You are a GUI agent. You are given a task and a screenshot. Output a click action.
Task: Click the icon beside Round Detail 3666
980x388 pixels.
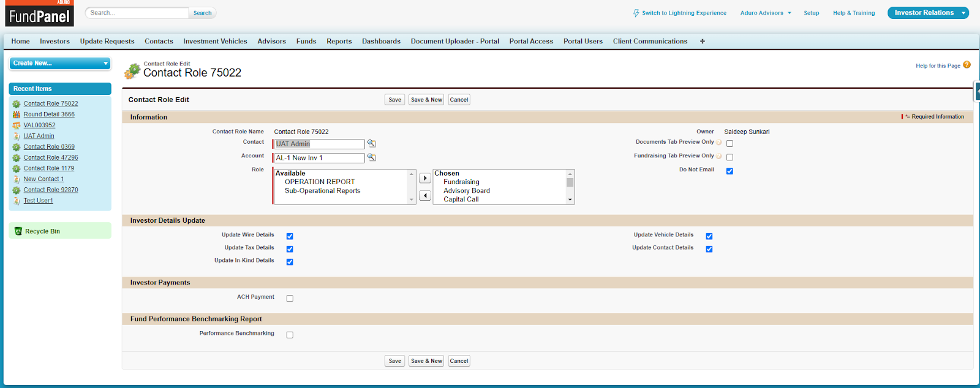point(17,114)
